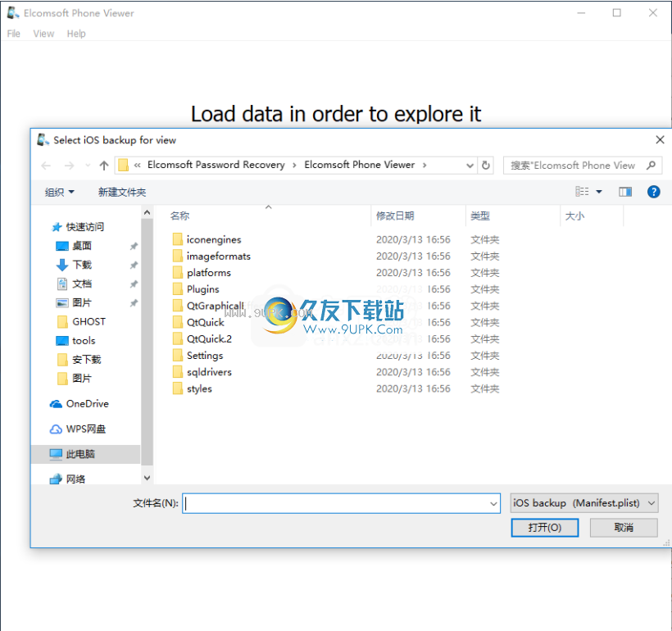Click the platforms folder modified date
672x631 pixels.
(413, 273)
